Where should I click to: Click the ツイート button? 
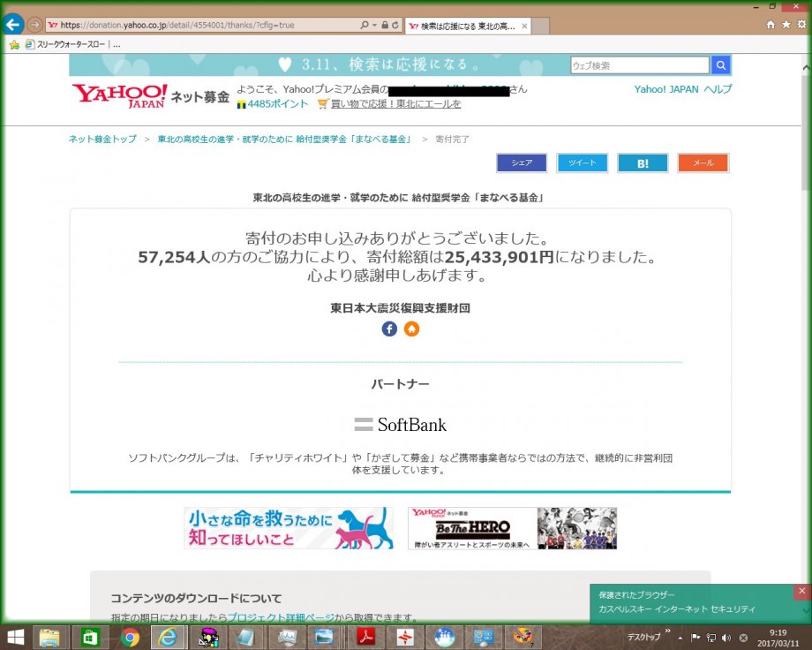(x=582, y=162)
